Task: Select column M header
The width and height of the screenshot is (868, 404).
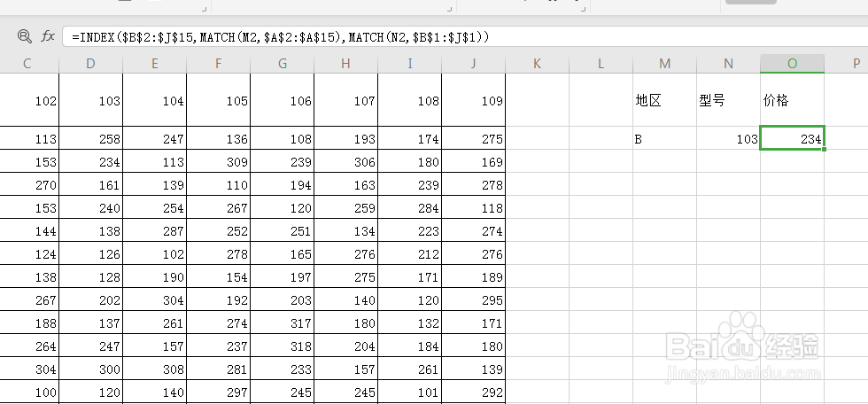Action: (665, 64)
